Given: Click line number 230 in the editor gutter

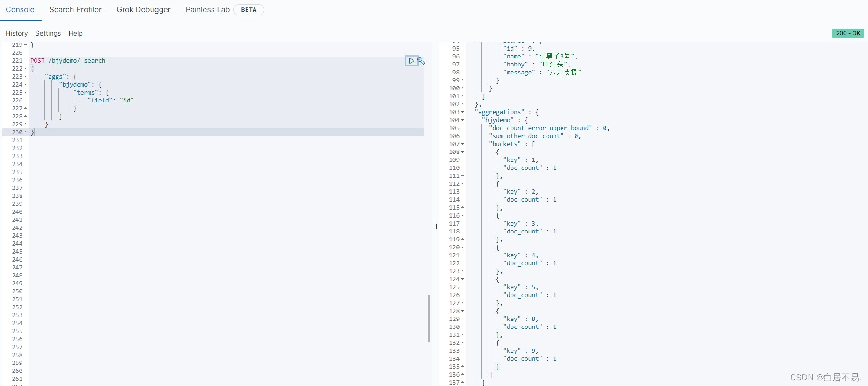Looking at the screenshot, I should (17, 132).
